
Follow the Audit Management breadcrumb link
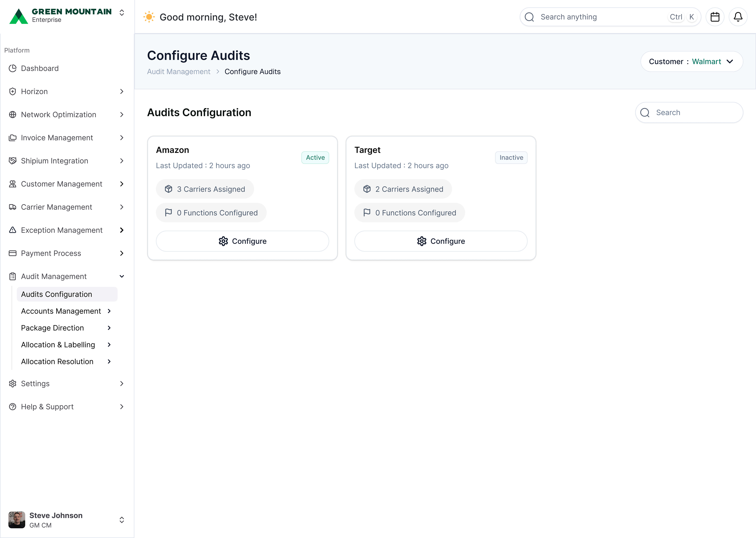pyautogui.click(x=179, y=72)
